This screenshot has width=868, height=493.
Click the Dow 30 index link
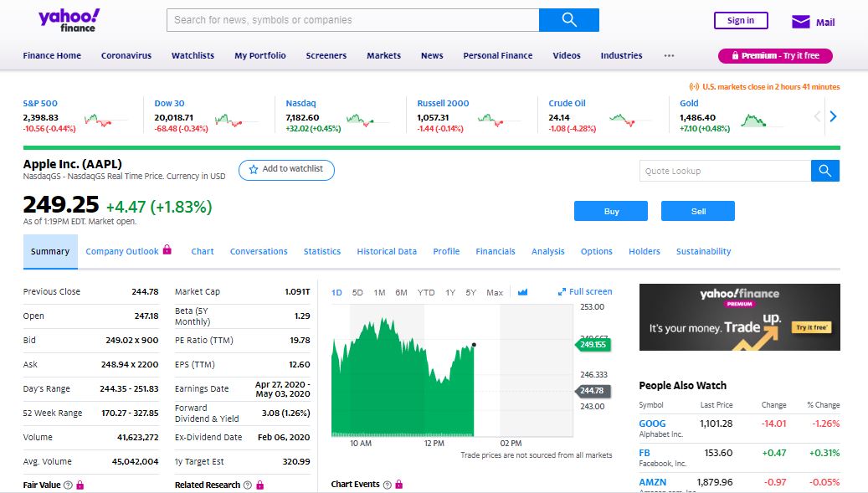point(169,103)
